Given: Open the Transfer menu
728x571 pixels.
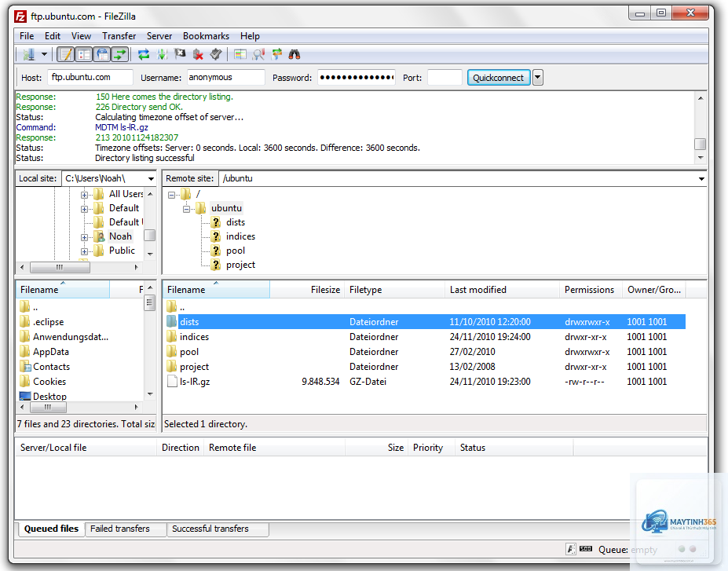Looking at the screenshot, I should (119, 36).
